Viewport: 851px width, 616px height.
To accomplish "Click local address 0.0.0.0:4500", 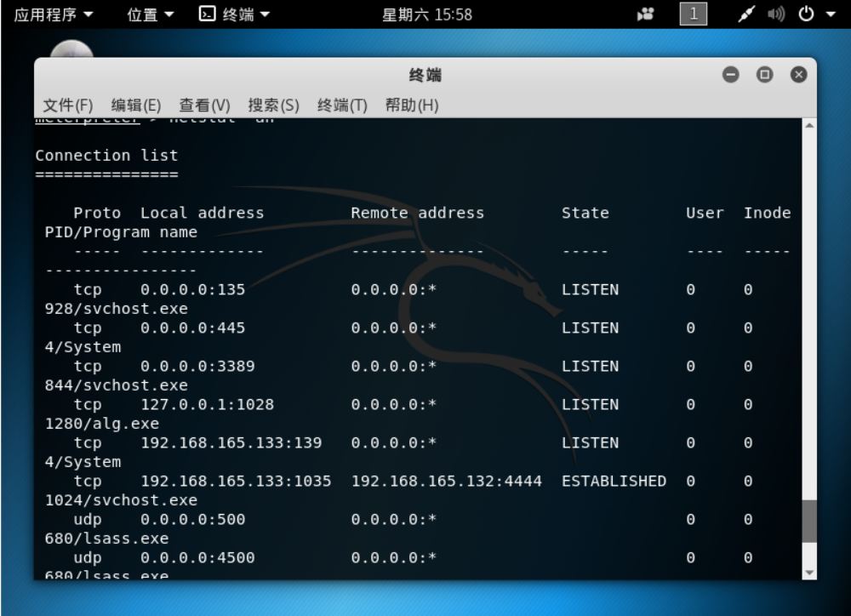I will click(197, 558).
